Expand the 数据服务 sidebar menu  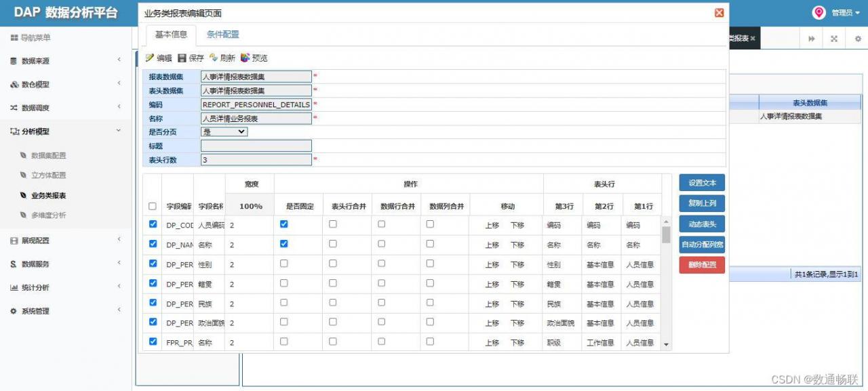click(x=119, y=263)
